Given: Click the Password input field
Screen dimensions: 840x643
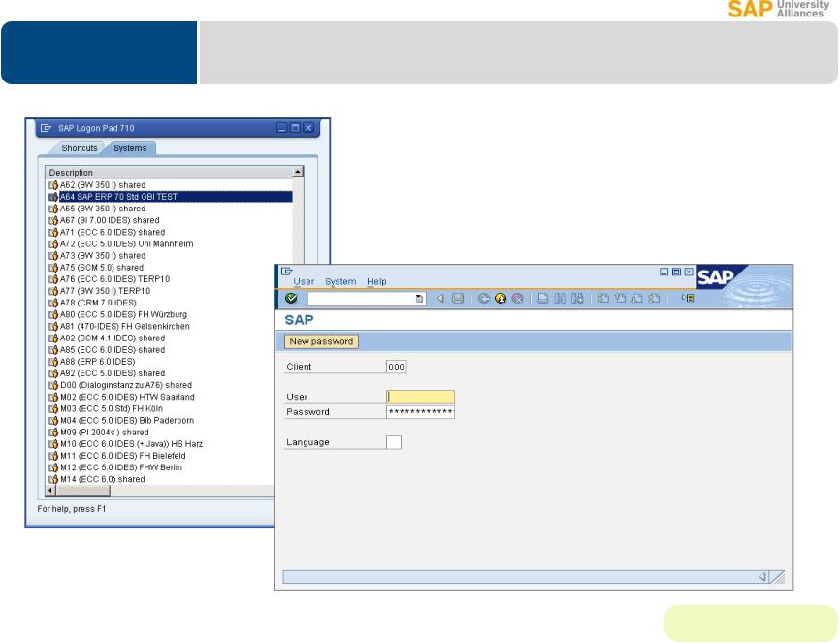Looking at the screenshot, I should (421, 412).
